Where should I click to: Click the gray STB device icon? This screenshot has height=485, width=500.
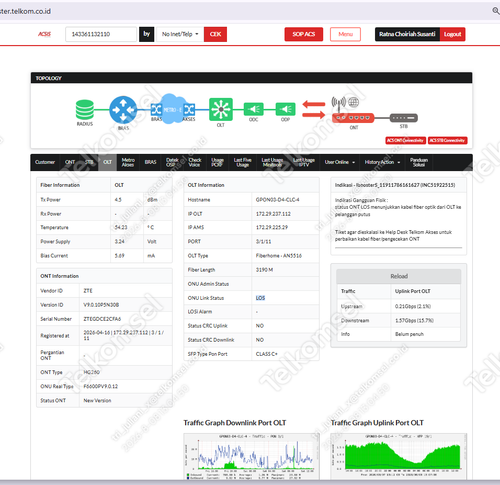pos(404,118)
